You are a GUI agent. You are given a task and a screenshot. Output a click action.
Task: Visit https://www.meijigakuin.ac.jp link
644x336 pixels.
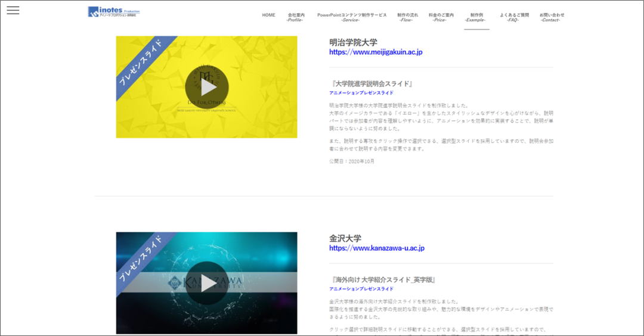pyautogui.click(x=376, y=52)
